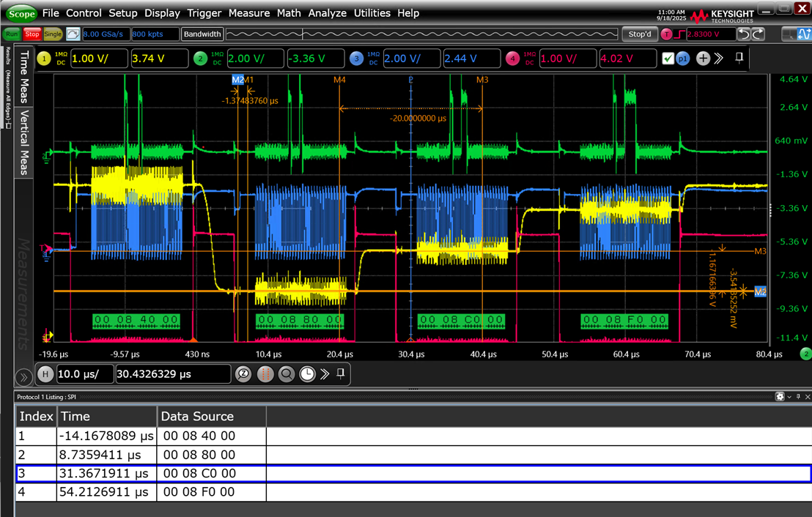Image resolution: width=812 pixels, height=517 pixels.
Task: Click the magnifier icon in horizontal toolbar
Action: pos(287,373)
